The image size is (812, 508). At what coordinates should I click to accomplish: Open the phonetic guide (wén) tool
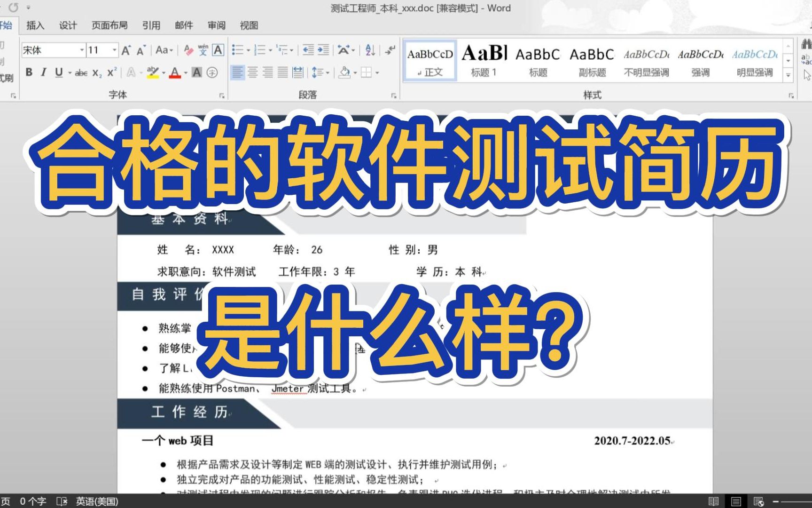click(203, 50)
